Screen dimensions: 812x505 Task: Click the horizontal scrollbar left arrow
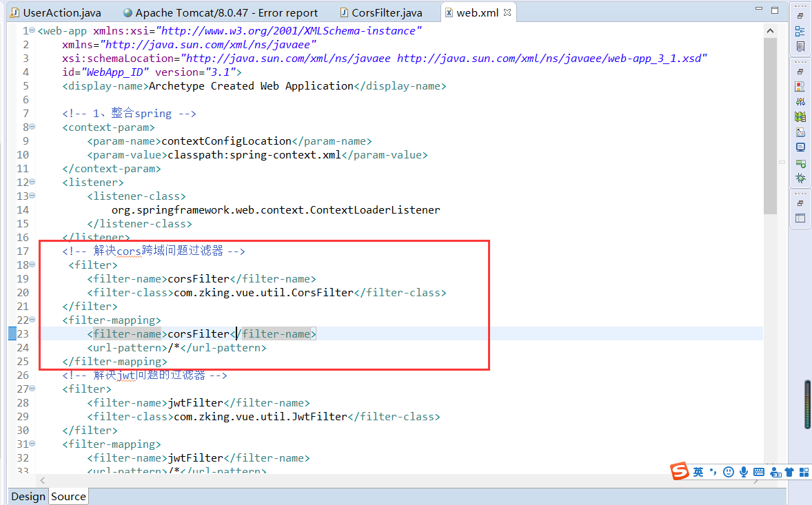pyautogui.click(x=43, y=481)
